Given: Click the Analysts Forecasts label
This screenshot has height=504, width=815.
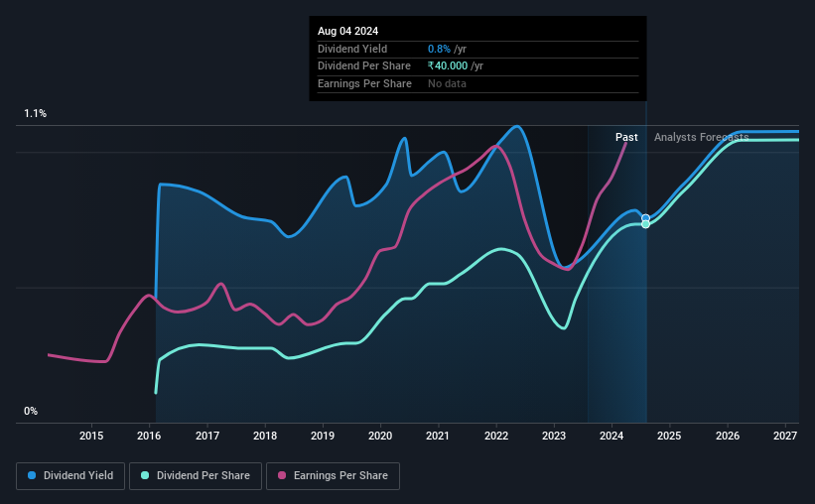Looking at the screenshot, I should click(x=701, y=137).
